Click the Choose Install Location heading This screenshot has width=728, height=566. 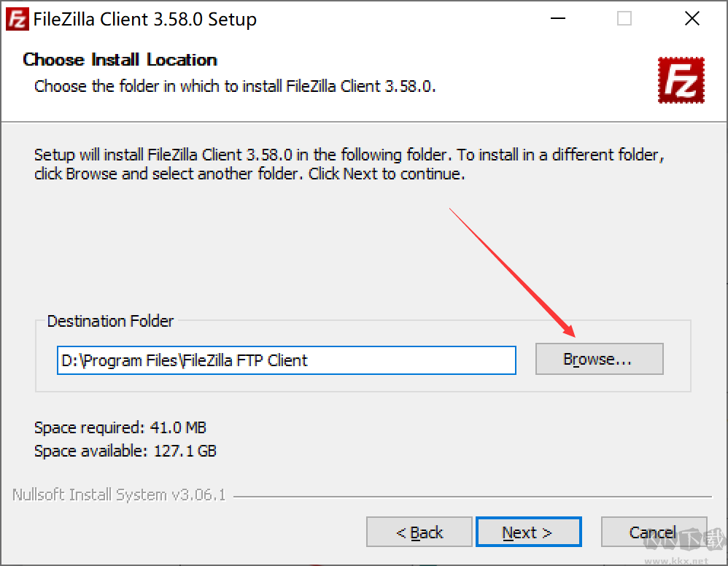(120, 59)
